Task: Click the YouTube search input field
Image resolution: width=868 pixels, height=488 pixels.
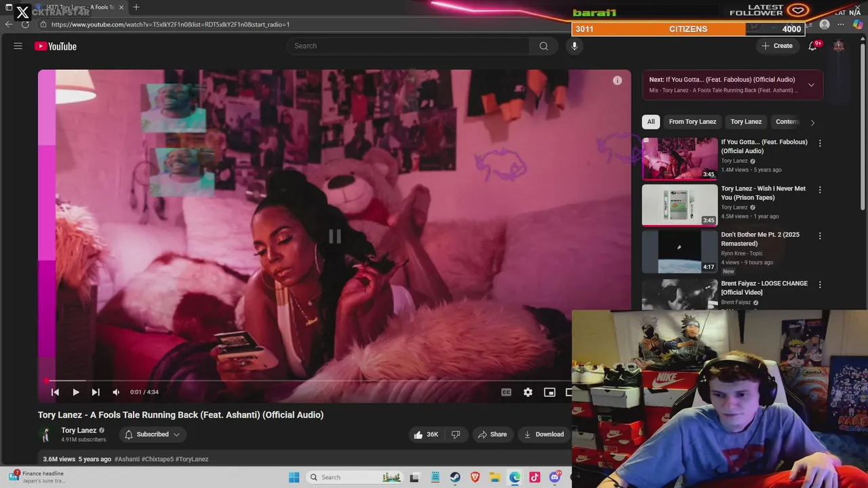Action: [408, 46]
